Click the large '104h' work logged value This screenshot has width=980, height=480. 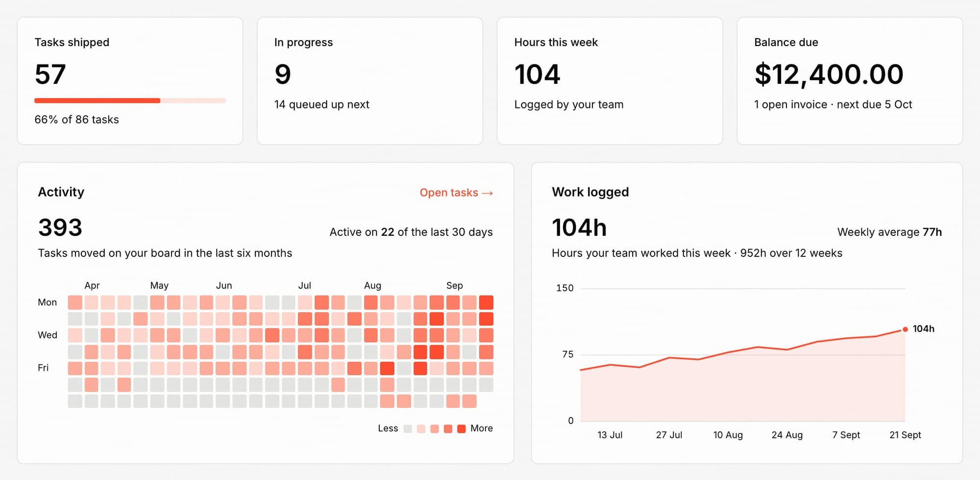(x=579, y=227)
